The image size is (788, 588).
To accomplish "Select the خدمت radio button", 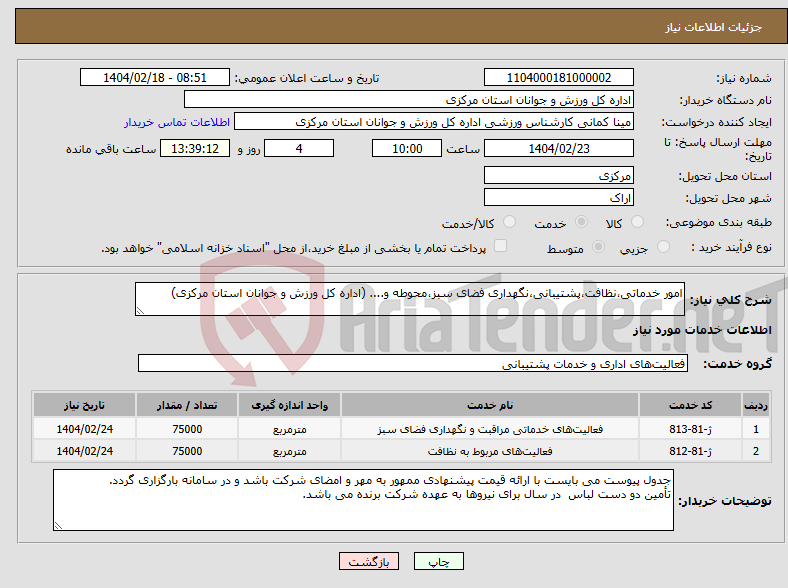I will [581, 222].
